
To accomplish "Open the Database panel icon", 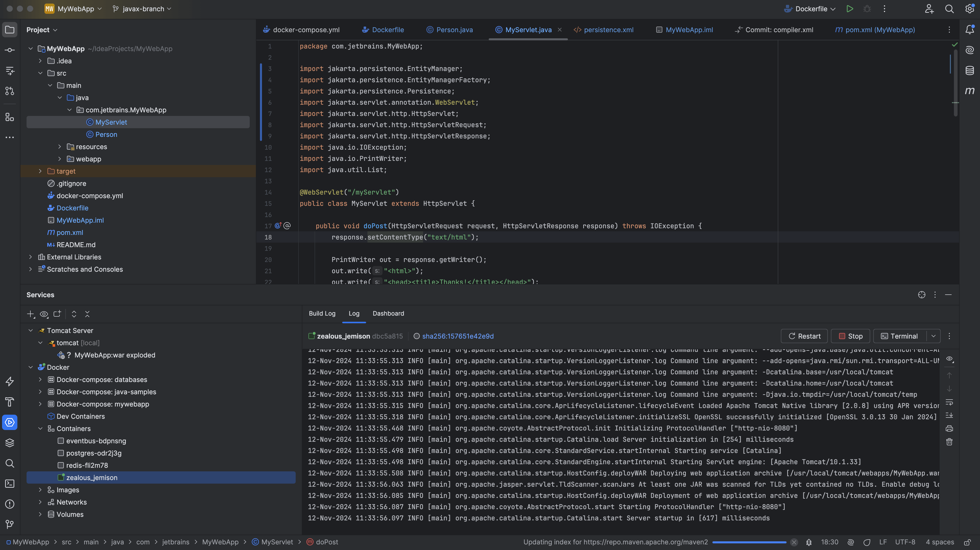I will (x=970, y=70).
